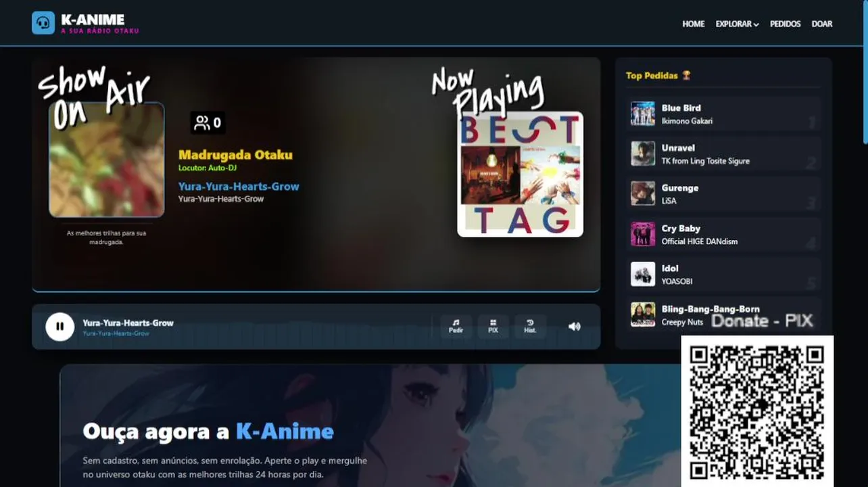Screen dimensions: 868x487
Task: Click the Ouça agora a K-Anime heading
Action: pyautogui.click(x=208, y=431)
